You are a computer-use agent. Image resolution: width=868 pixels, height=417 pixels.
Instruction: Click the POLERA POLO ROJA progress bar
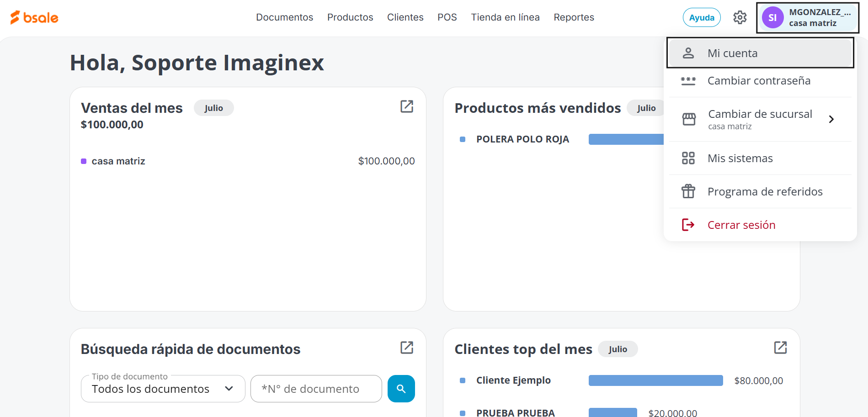tap(626, 139)
